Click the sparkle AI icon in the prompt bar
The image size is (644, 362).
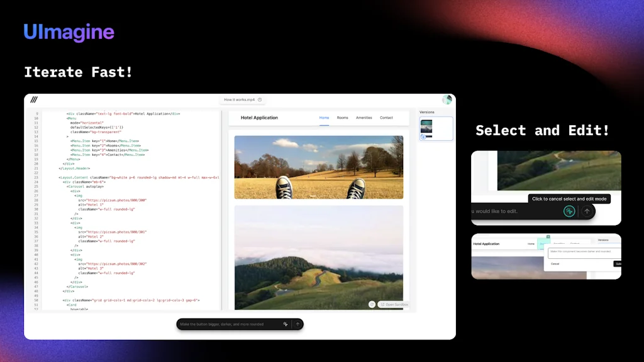pos(285,324)
